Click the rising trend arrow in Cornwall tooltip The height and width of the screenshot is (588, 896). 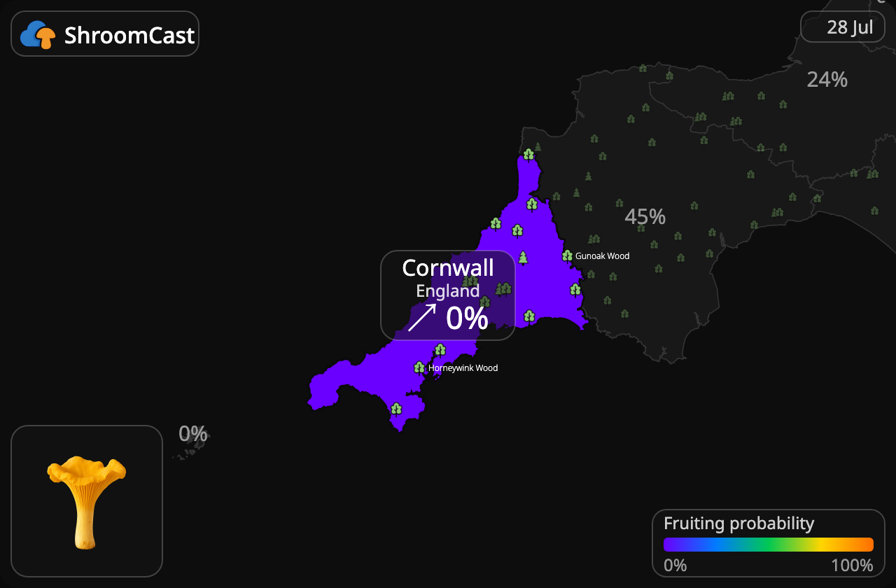pyautogui.click(x=422, y=317)
